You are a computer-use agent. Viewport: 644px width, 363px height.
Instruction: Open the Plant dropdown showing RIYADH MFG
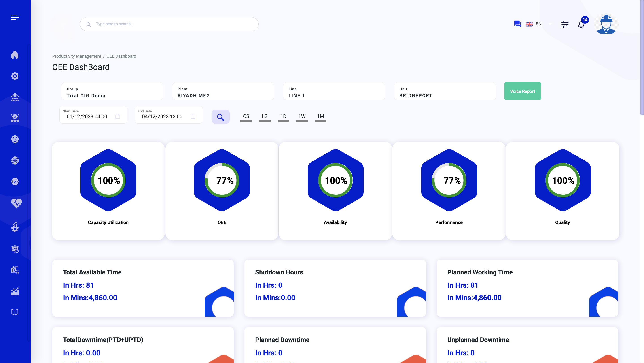223,91
